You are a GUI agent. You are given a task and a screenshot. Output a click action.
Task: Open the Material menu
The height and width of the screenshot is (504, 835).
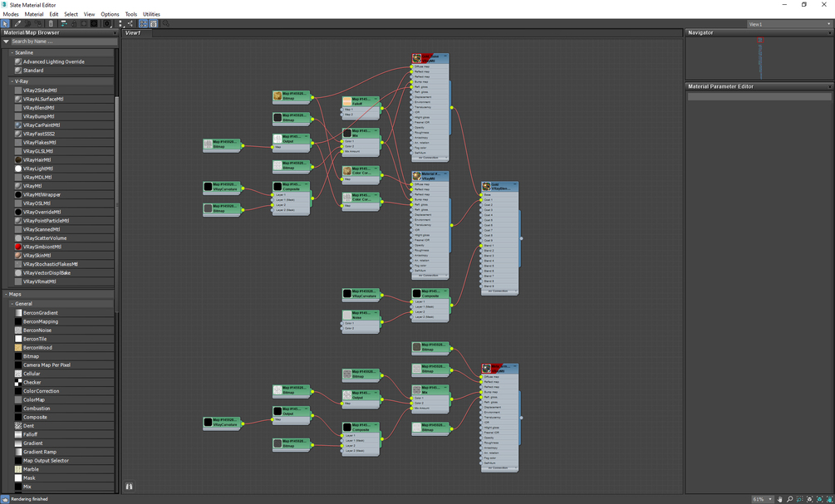(x=34, y=14)
